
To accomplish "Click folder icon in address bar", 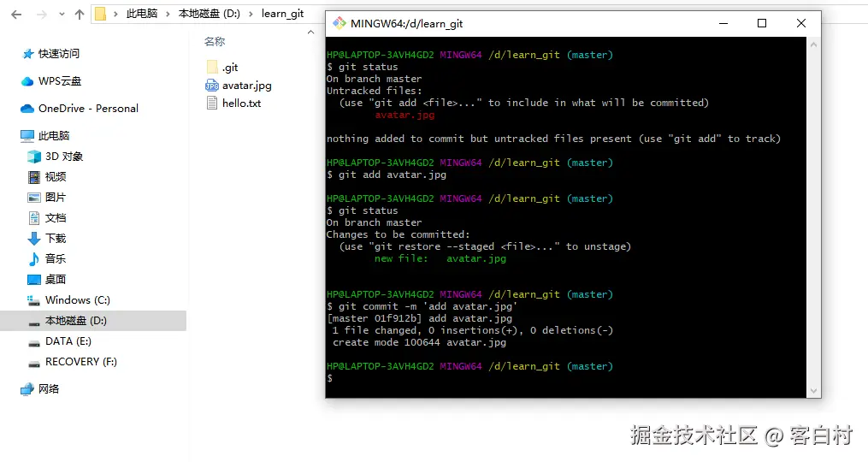I will tap(100, 14).
